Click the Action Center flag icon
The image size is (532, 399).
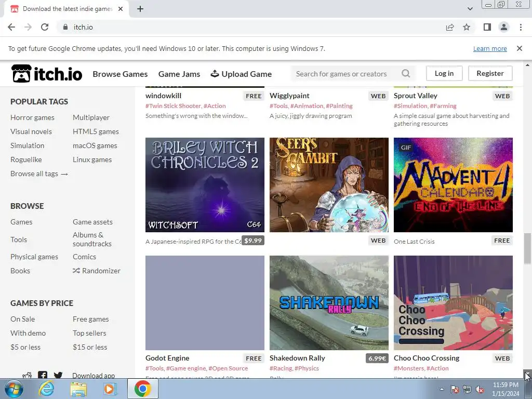coord(455,389)
